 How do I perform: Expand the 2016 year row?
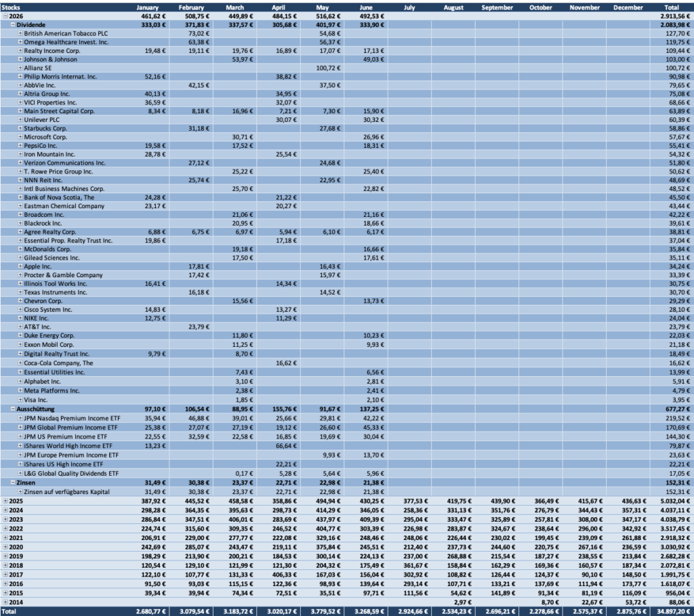pos(5,583)
